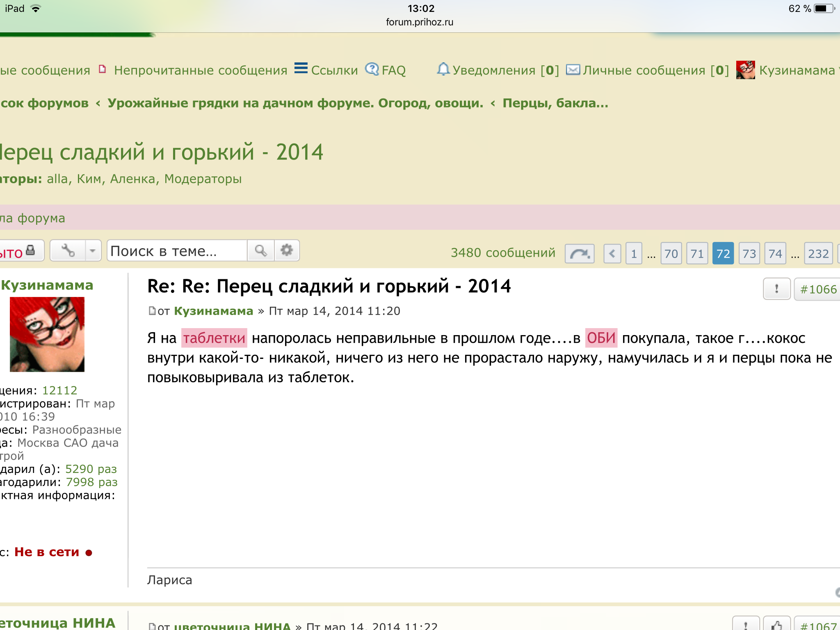The image size is (840, 630).
Task: Go to last page 232
Action: pos(818,253)
